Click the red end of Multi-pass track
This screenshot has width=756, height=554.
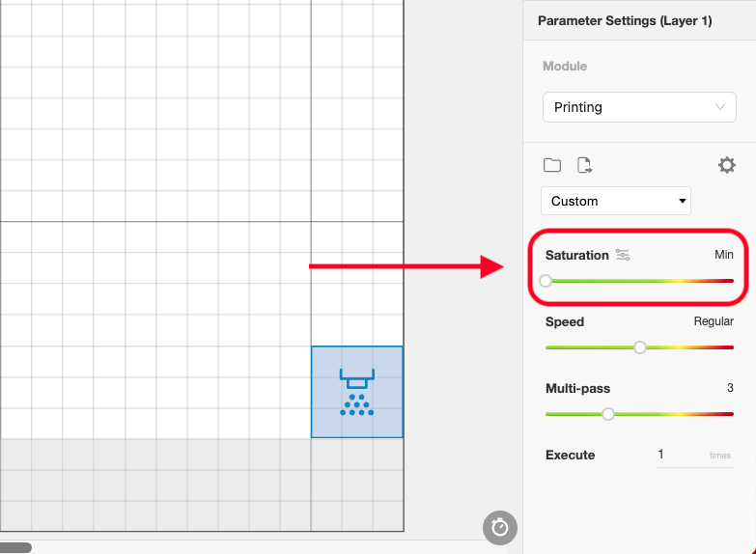click(726, 414)
